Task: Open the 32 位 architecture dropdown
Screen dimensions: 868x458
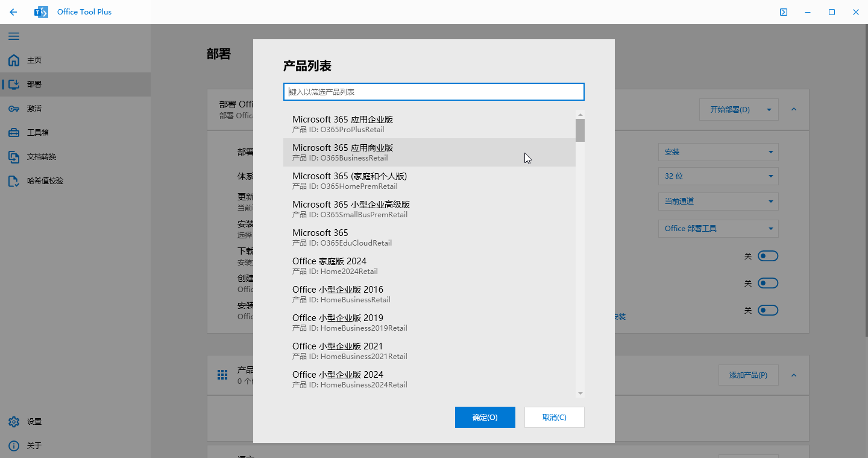Action: pos(718,176)
